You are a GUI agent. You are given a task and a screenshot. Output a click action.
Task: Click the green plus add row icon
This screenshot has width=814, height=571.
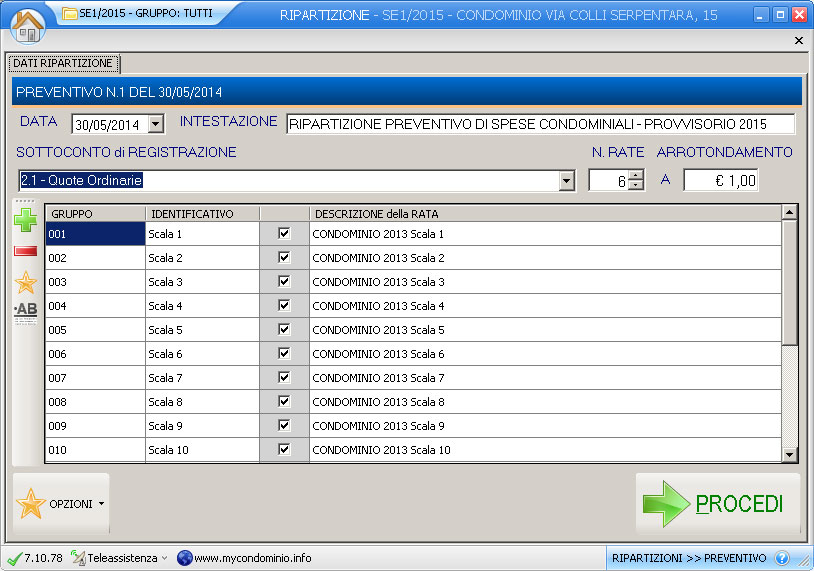[26, 220]
